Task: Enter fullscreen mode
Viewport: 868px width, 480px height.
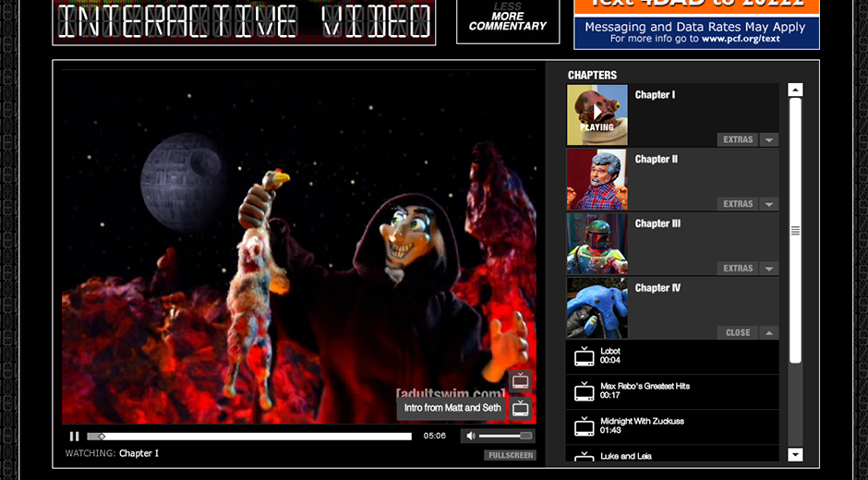Action: click(511, 455)
